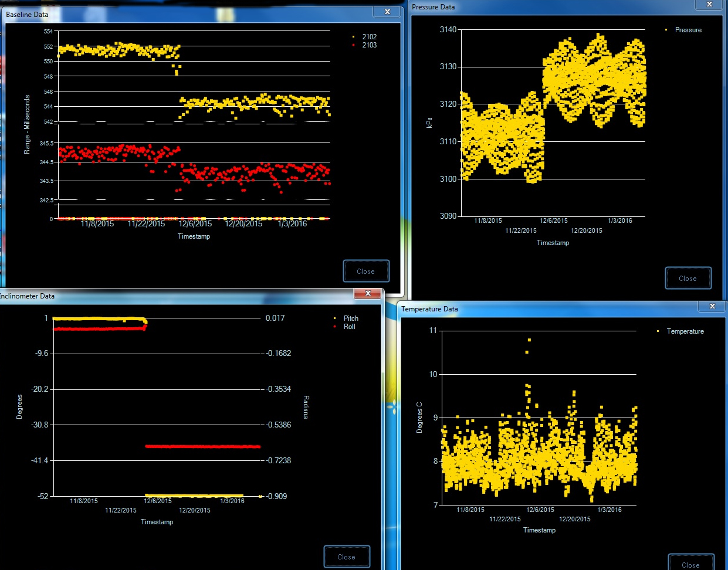
Task: Click the Pitch legend entry
Action: click(351, 318)
